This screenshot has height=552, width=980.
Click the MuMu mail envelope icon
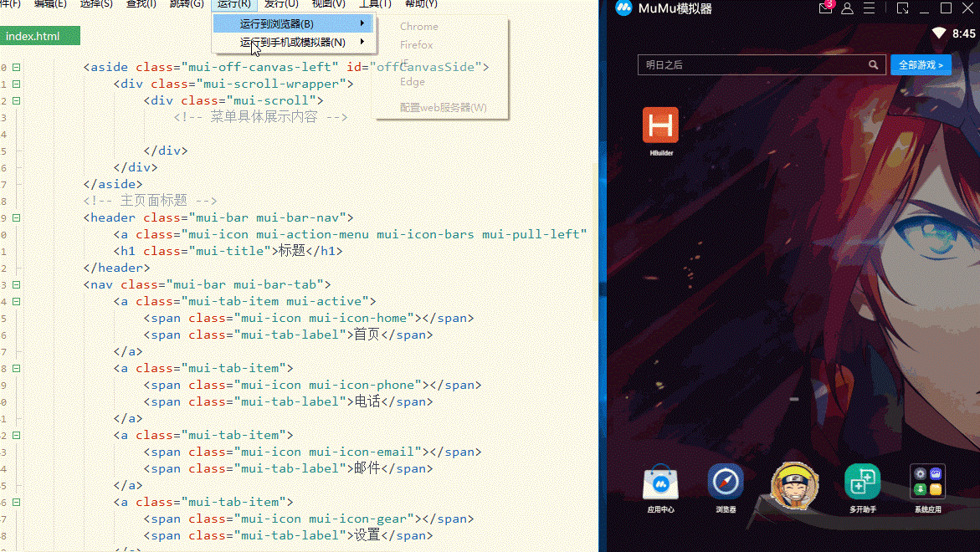(x=826, y=8)
